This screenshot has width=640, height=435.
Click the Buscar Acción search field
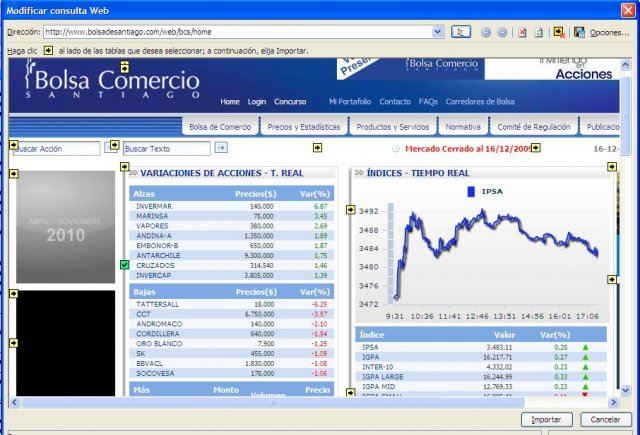coord(56,149)
